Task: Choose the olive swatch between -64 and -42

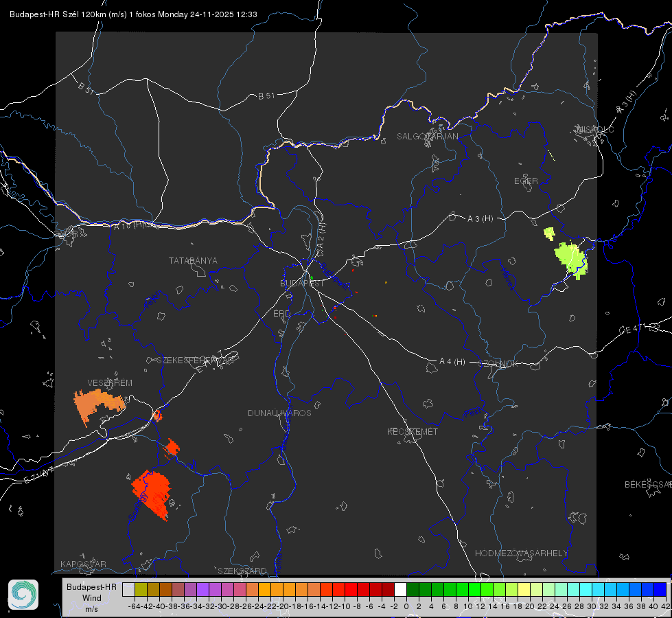Action: click(x=141, y=589)
